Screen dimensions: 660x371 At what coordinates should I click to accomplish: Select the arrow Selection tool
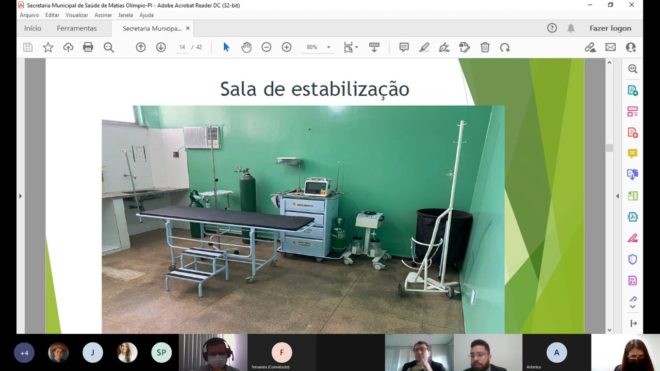[x=226, y=47]
